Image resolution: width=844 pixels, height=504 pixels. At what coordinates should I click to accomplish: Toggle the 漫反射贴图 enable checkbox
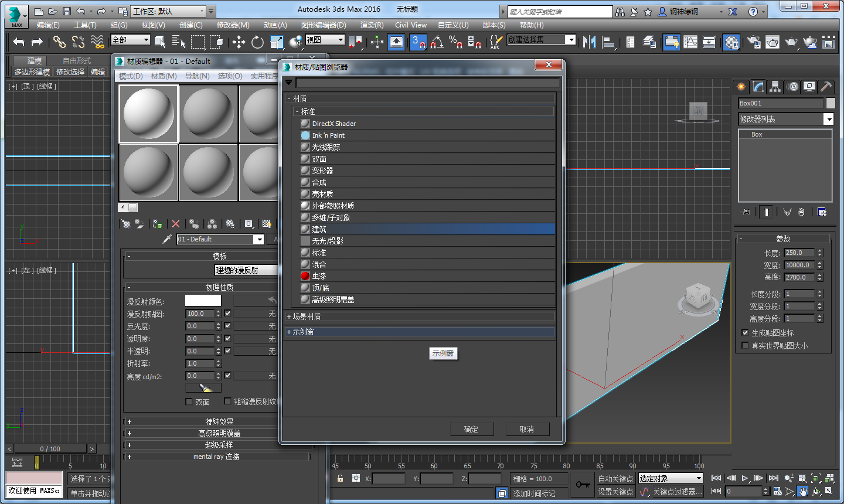(x=227, y=314)
